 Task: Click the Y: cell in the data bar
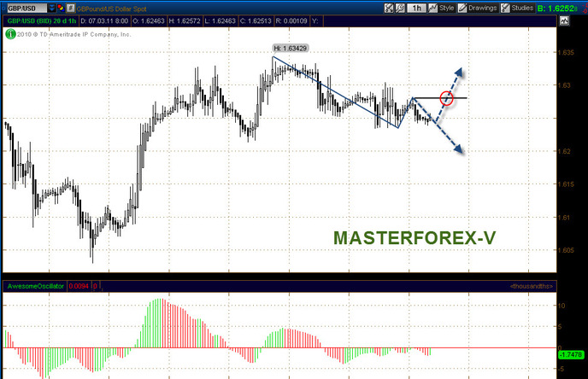315,21
